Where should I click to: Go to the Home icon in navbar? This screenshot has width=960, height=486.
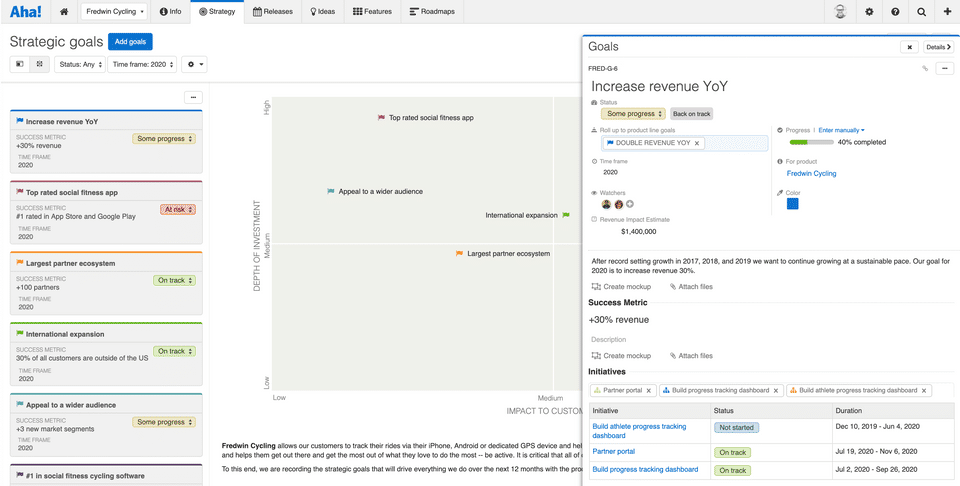[x=64, y=12]
